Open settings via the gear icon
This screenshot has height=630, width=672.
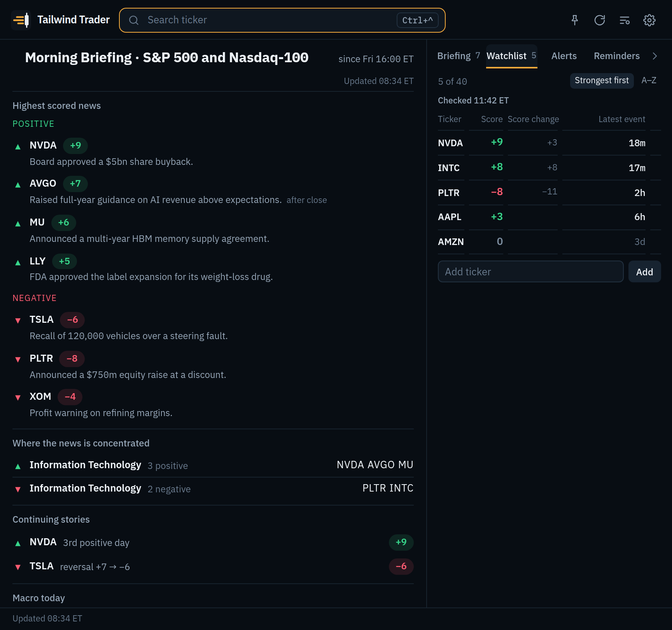[x=649, y=20]
